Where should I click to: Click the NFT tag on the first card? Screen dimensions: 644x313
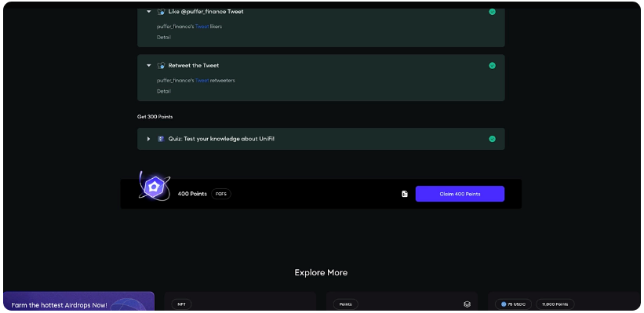click(x=181, y=304)
